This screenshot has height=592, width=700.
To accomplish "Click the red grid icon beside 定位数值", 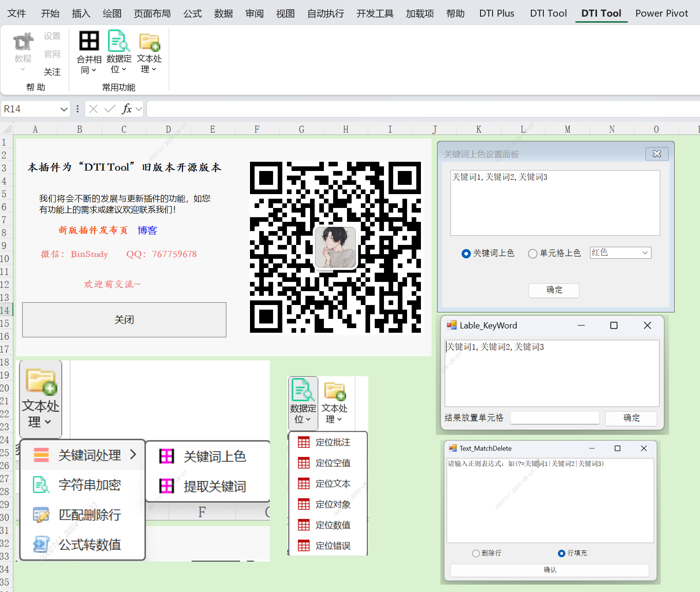I will click(x=304, y=525).
